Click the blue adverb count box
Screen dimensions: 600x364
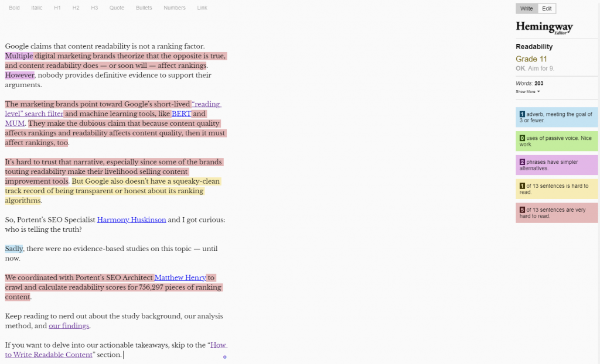pyautogui.click(x=557, y=118)
